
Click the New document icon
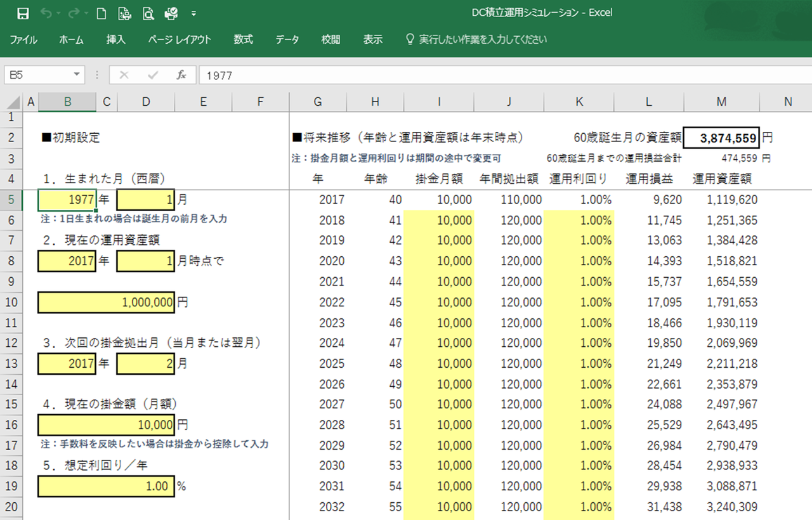tap(101, 12)
